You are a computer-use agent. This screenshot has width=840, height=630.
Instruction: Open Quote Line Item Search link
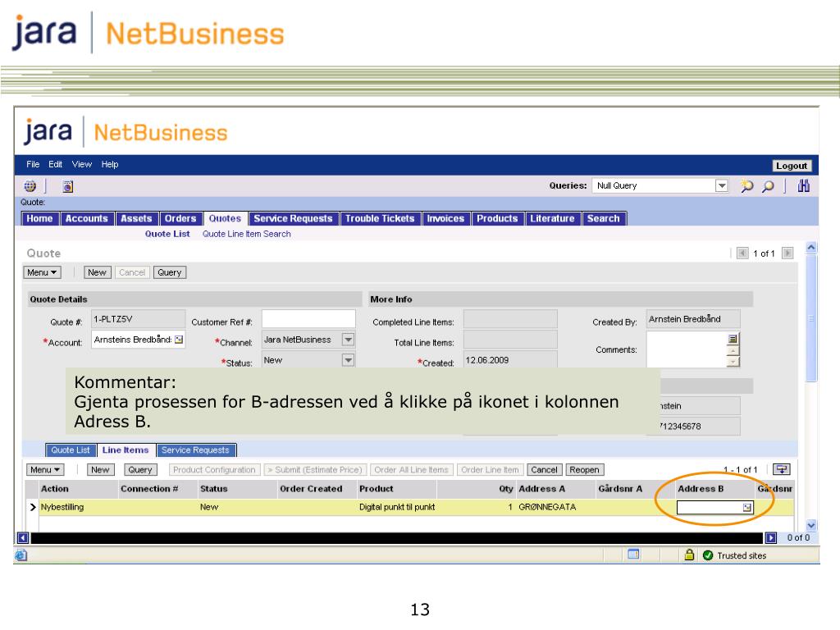tap(246, 234)
